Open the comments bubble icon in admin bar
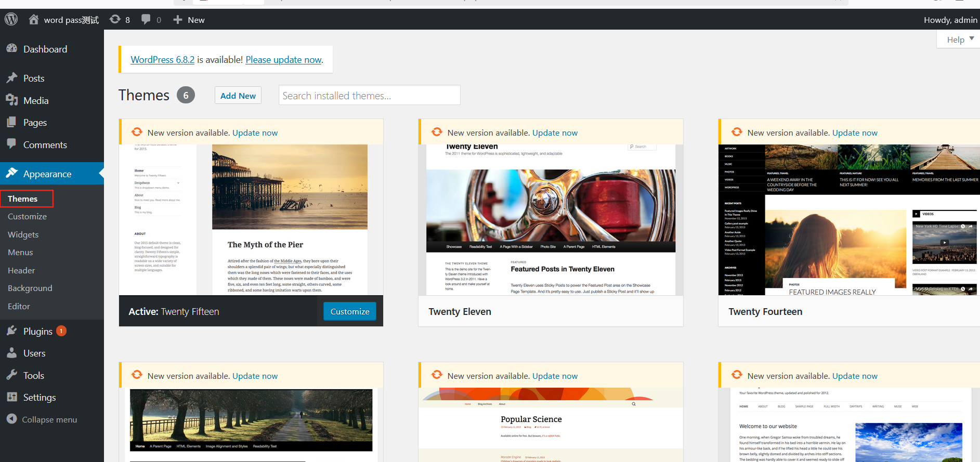Image resolution: width=980 pixels, height=462 pixels. [x=146, y=20]
